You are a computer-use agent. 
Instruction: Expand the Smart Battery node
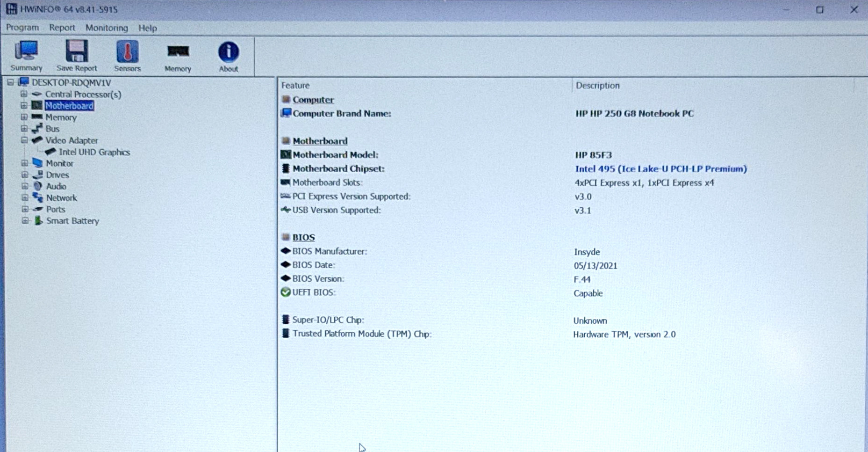click(25, 220)
